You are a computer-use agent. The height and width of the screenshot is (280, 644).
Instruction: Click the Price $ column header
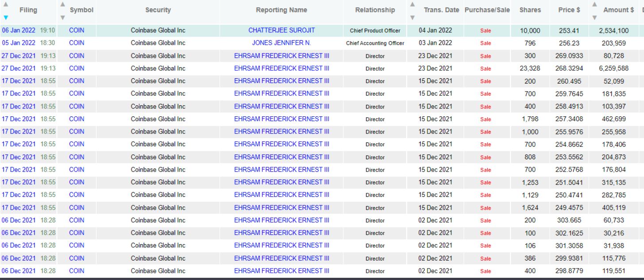(x=569, y=10)
